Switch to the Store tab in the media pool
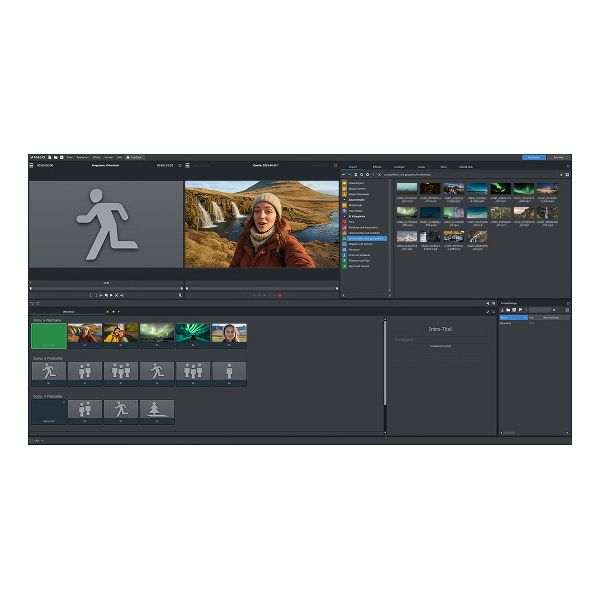The width and height of the screenshot is (600, 600). pyautogui.click(x=443, y=167)
